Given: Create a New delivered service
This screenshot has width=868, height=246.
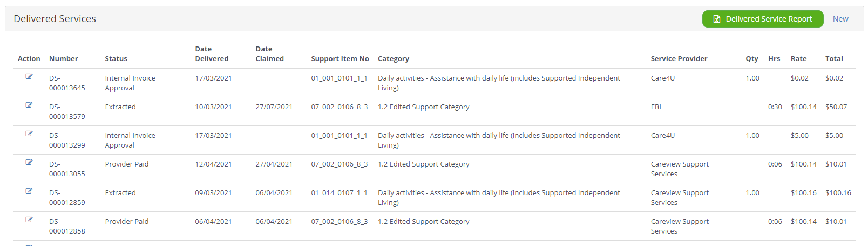Looking at the screenshot, I should [x=840, y=19].
